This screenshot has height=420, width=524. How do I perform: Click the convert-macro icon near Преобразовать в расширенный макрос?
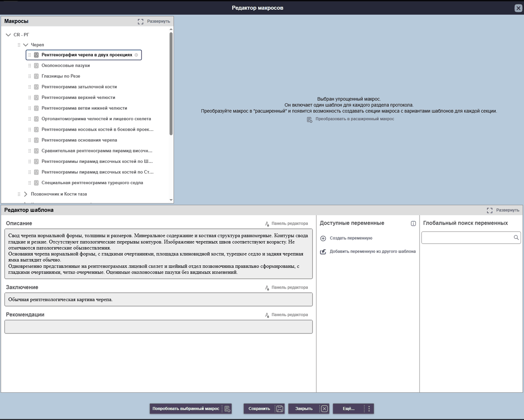[x=310, y=119]
